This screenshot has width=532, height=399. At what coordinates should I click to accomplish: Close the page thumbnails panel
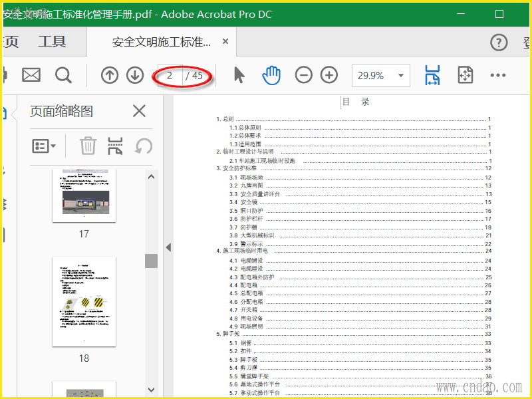pos(139,111)
